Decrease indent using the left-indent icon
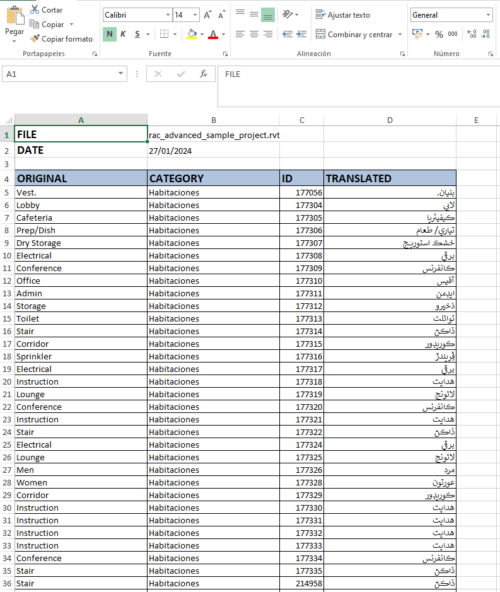Viewport: 500px width, 592px height. click(x=287, y=34)
